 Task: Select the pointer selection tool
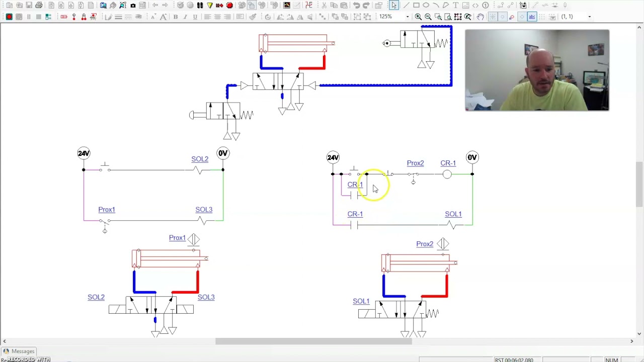tap(394, 5)
